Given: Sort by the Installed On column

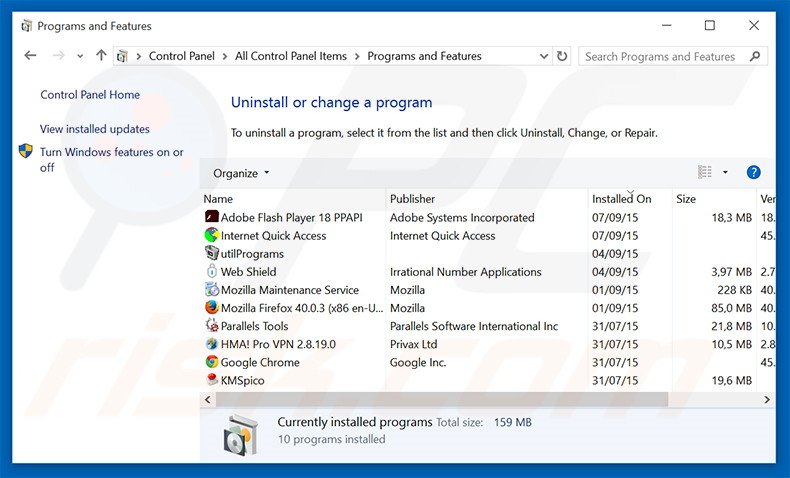Looking at the screenshot, I should [x=621, y=199].
